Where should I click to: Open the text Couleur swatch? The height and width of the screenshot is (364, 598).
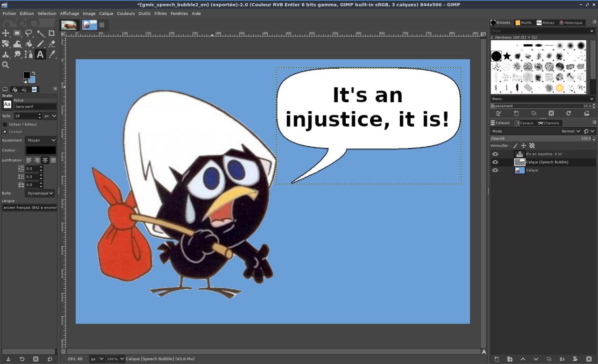(41, 150)
